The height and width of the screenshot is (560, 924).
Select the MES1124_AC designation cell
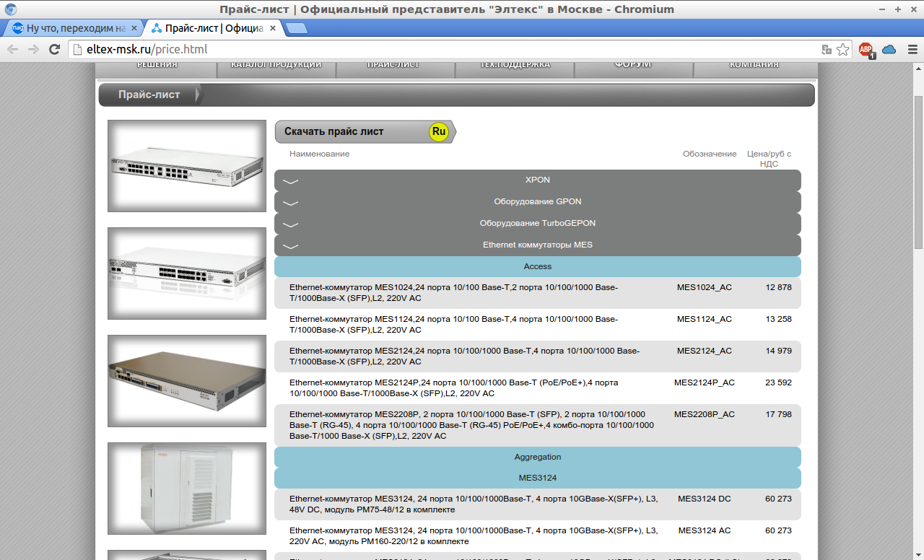pyautogui.click(x=705, y=319)
